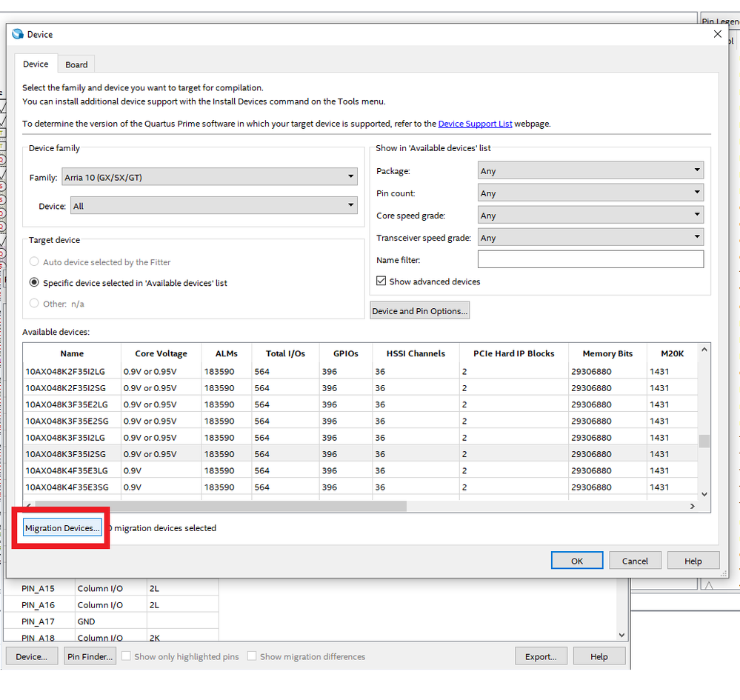Image resolution: width=740 pixels, height=700 pixels.
Task: Switch to the Board tab
Action: (76, 64)
